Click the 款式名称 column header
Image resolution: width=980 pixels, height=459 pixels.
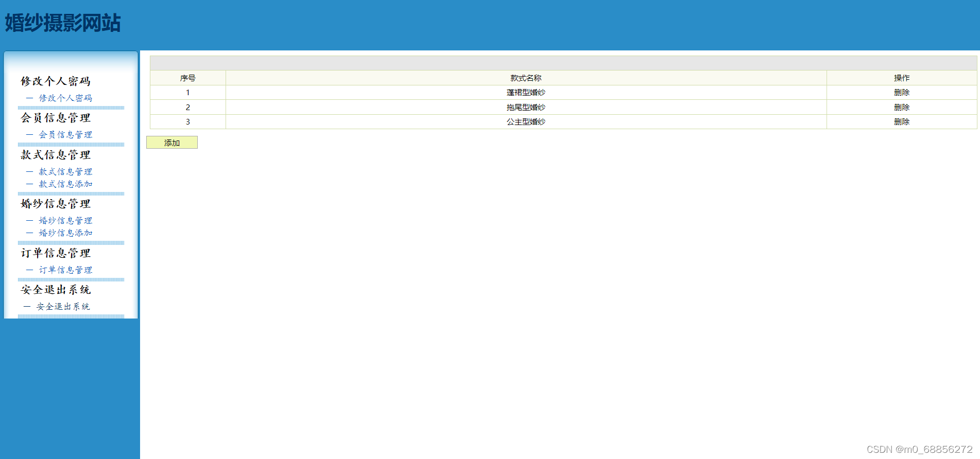pos(526,78)
